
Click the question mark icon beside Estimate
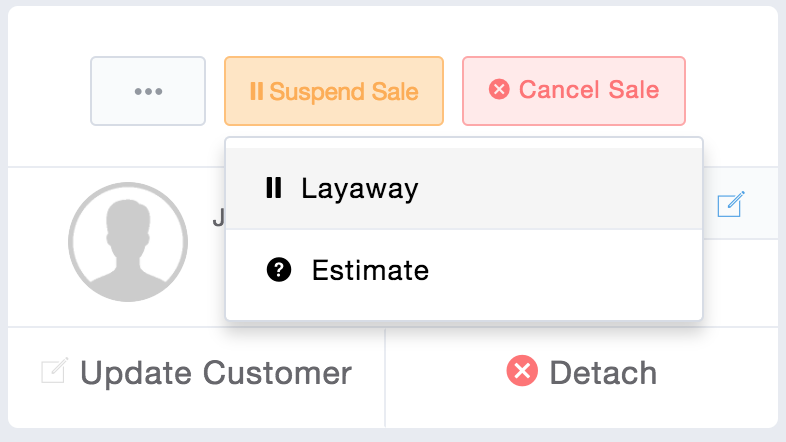pos(279,270)
